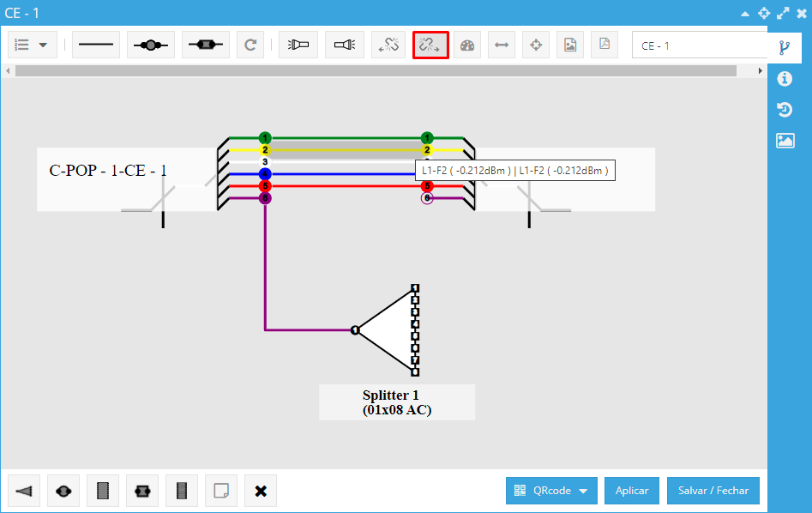
Task: Export diagram as PDF icon
Action: click(604, 45)
